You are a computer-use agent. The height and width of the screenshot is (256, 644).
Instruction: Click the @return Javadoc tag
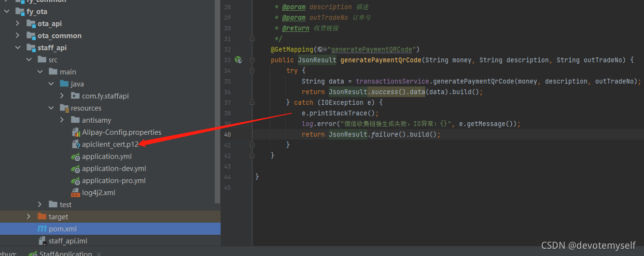tap(296, 28)
